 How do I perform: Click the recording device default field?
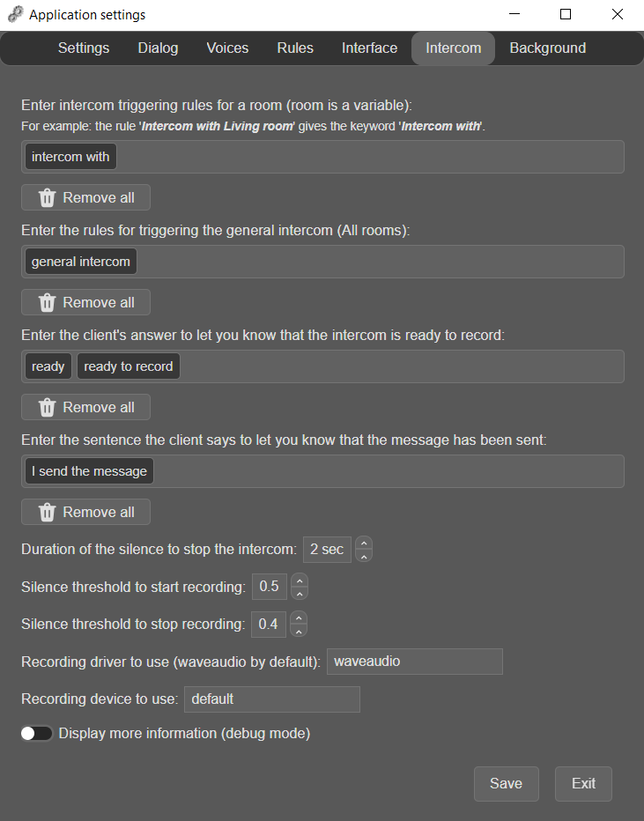point(271,699)
